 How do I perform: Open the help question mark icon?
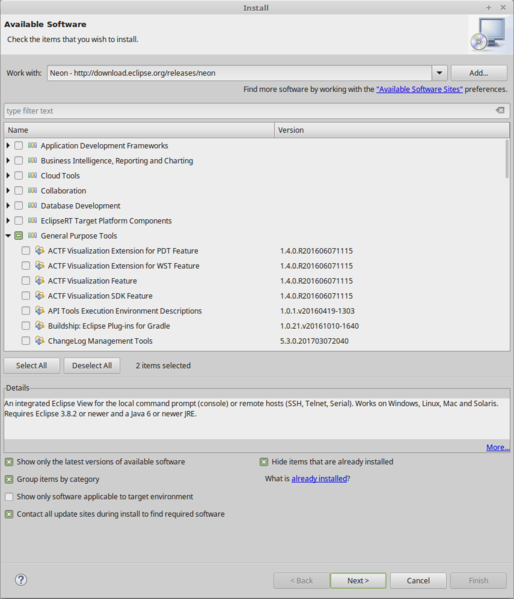point(21,580)
